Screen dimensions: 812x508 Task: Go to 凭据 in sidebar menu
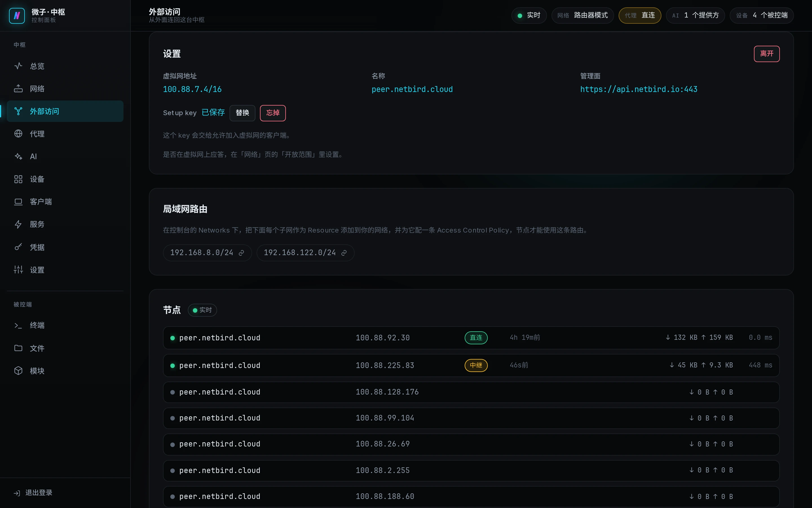(x=65, y=247)
